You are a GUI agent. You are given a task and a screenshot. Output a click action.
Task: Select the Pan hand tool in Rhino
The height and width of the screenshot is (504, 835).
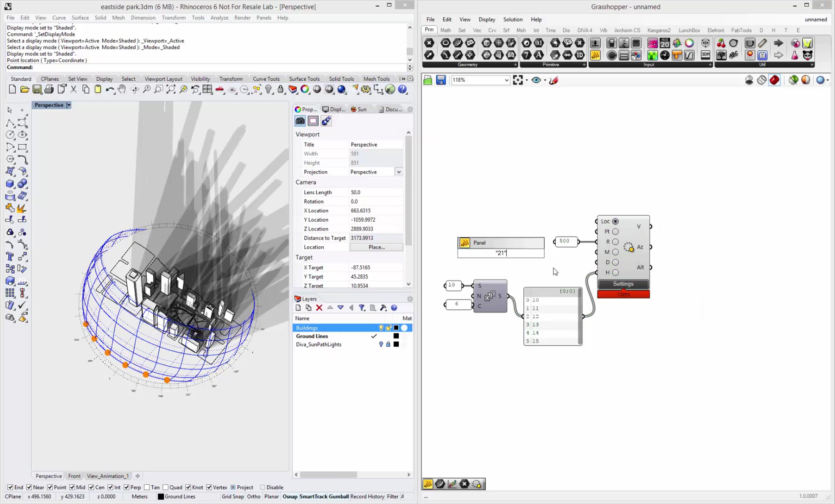[122, 89]
